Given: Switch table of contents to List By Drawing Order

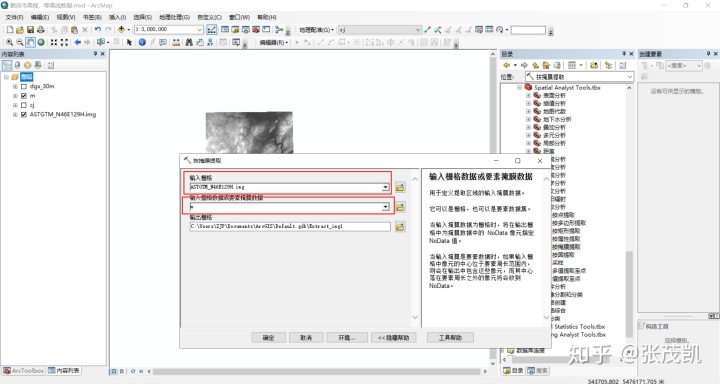Looking at the screenshot, I should point(7,65).
